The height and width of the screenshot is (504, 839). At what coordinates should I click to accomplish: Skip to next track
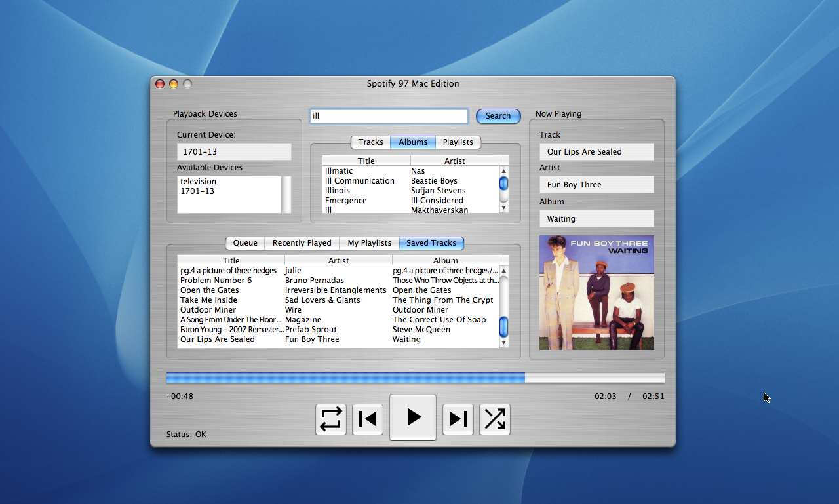coord(458,419)
